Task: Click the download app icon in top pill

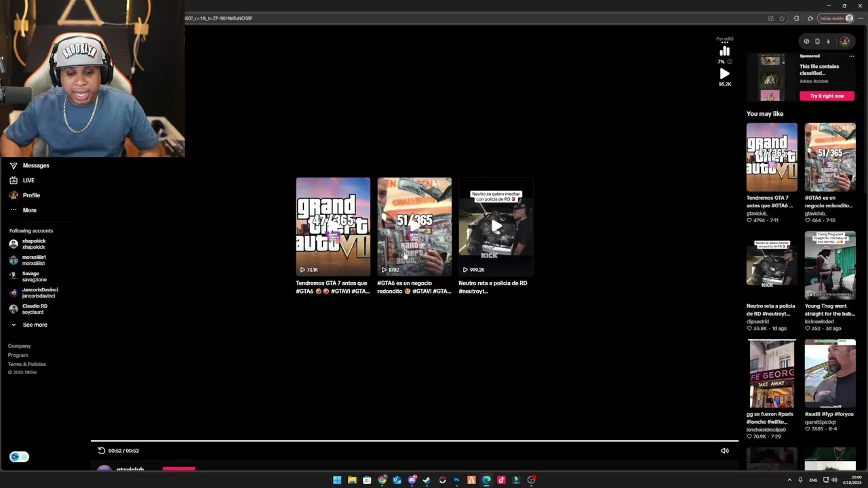Action: click(x=828, y=41)
